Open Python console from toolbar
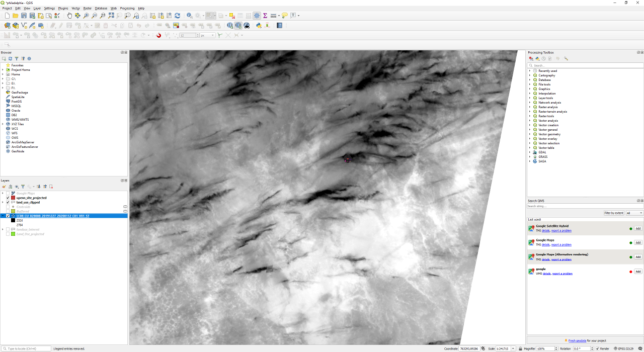 click(259, 25)
